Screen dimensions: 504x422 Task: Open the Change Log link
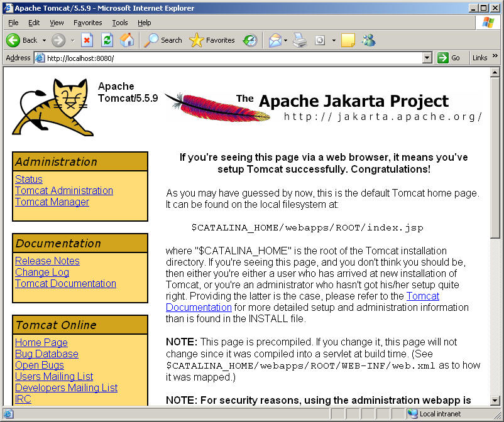[x=42, y=272]
